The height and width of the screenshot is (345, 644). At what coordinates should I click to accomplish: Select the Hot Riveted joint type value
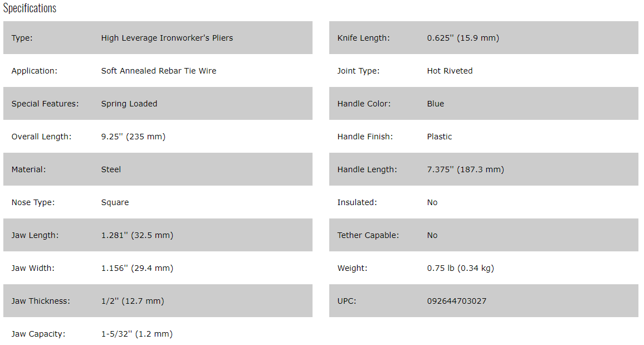click(x=450, y=71)
